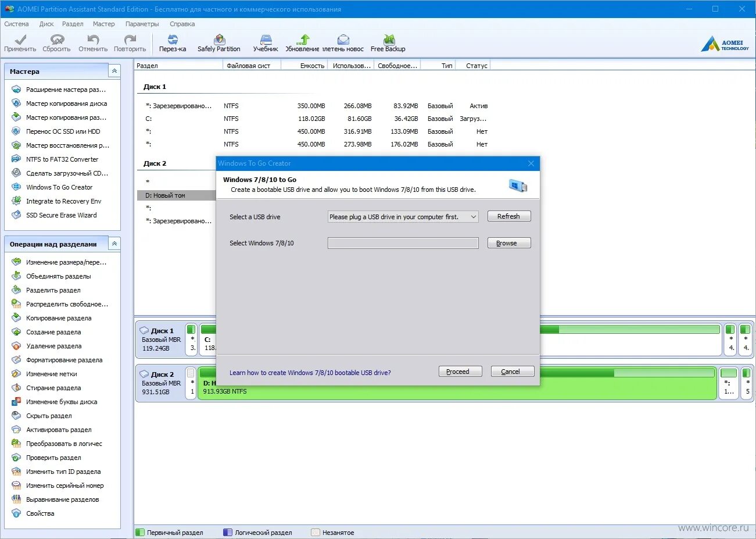756x539 pixels.
Task: Click the newsletter envelope toolbar icon
Action: tap(343, 43)
